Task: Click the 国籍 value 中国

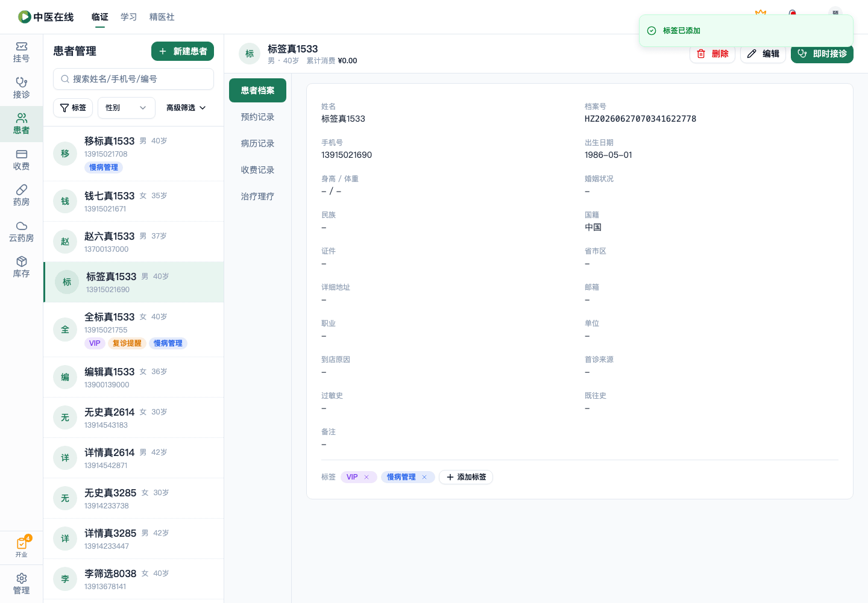Action: [593, 227]
